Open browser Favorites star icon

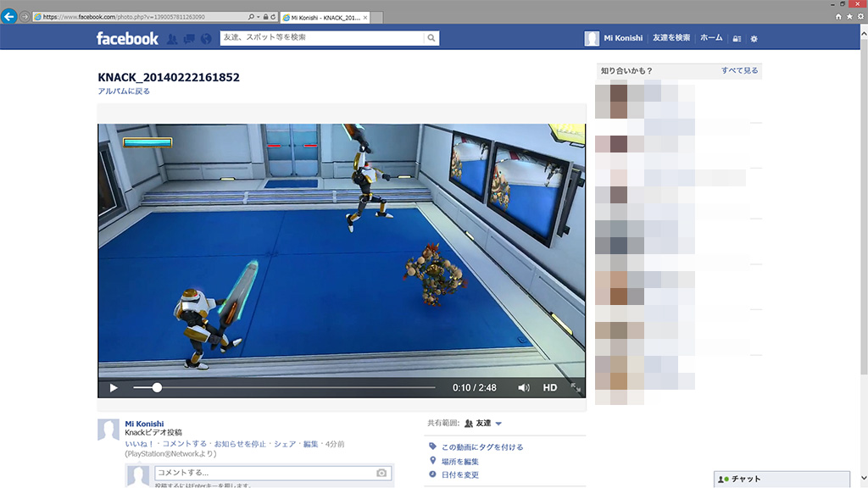click(x=849, y=17)
